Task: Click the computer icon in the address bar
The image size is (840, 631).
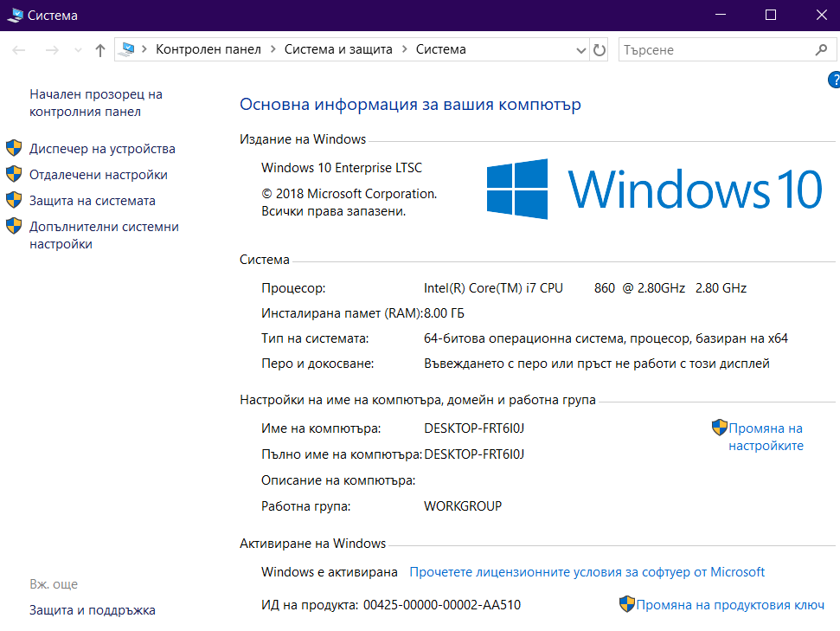Action: click(x=127, y=49)
